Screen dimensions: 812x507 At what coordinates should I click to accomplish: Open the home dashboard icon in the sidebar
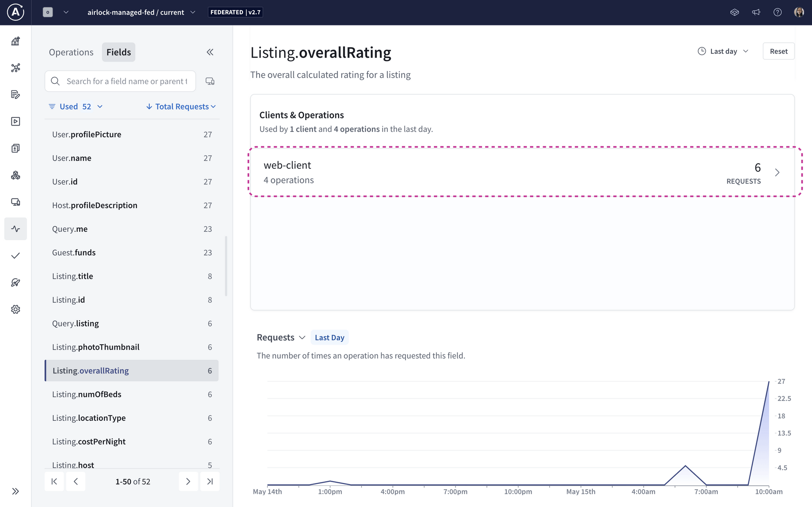click(x=16, y=41)
